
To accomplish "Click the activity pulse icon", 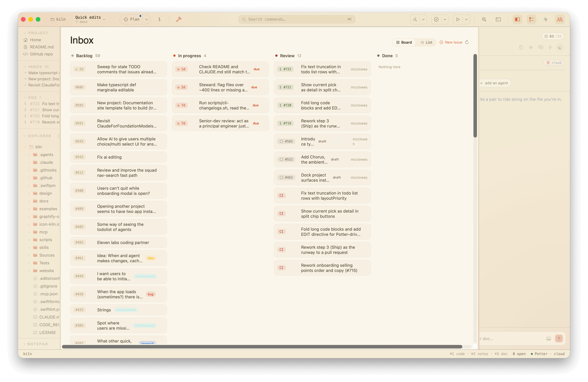I will click(546, 19).
